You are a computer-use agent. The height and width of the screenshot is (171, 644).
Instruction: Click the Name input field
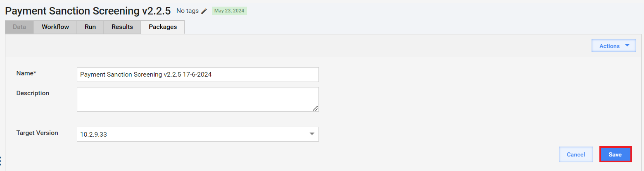click(x=197, y=75)
